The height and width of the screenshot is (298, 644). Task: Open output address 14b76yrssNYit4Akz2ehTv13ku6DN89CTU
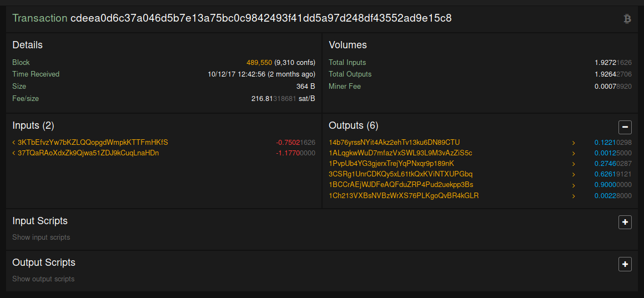click(394, 143)
